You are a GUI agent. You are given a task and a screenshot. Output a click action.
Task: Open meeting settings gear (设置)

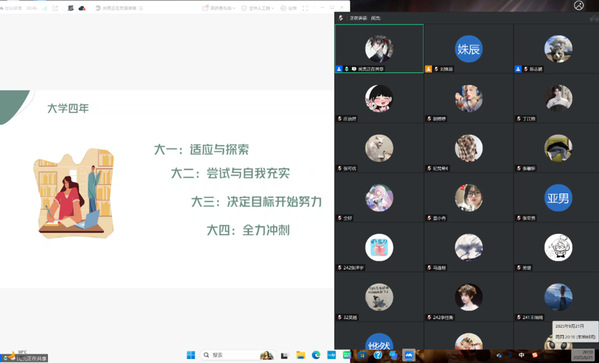pyautogui.click(x=288, y=8)
